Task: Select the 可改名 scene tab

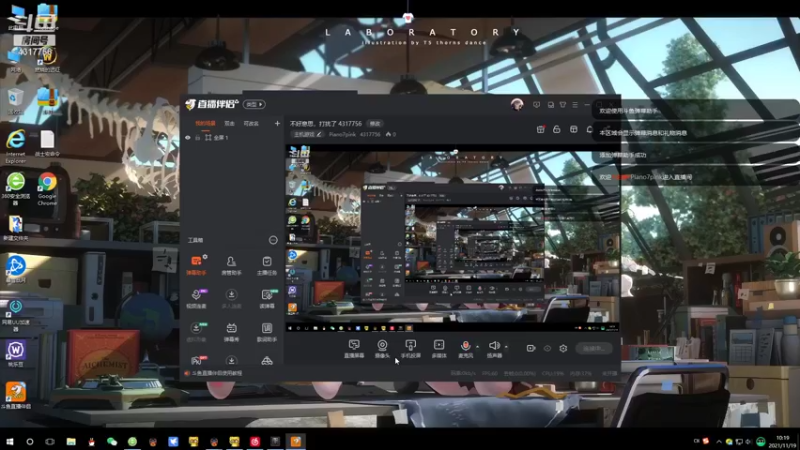Action: click(x=251, y=123)
